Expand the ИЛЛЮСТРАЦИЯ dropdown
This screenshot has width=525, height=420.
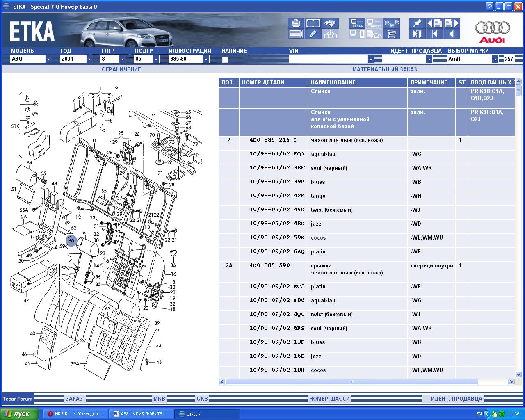(206, 59)
